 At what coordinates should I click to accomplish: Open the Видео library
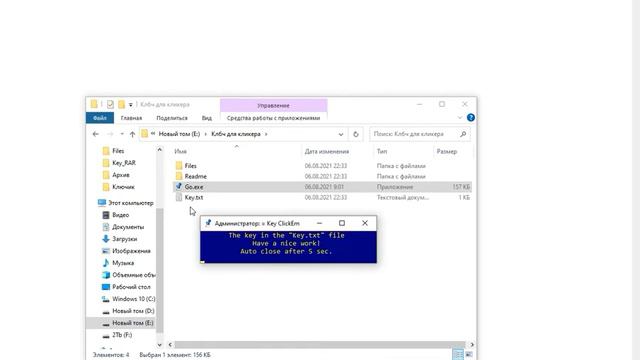click(x=120, y=215)
